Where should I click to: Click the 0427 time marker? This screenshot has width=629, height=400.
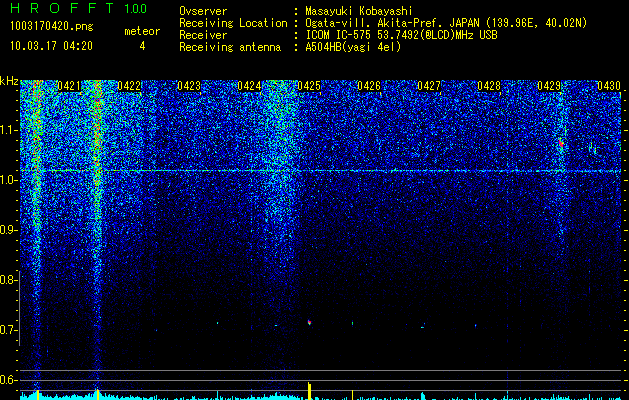[x=429, y=86]
